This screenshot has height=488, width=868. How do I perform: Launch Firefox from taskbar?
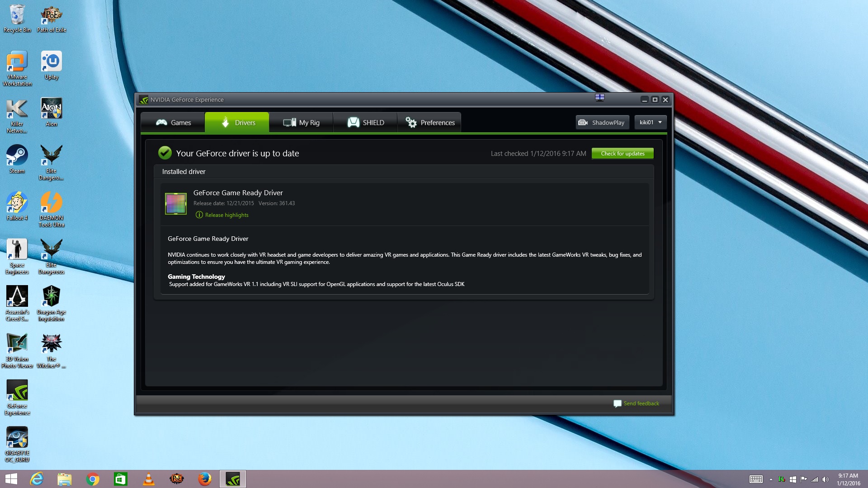[205, 479]
